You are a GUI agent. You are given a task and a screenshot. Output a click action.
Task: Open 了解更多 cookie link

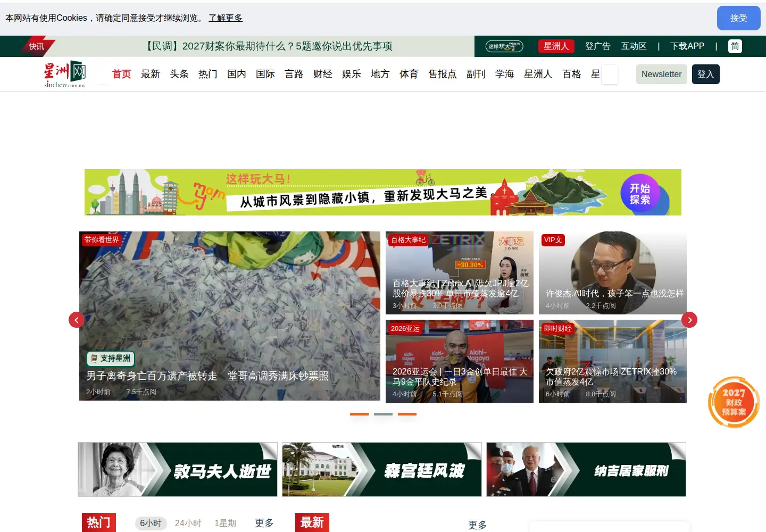point(226,18)
